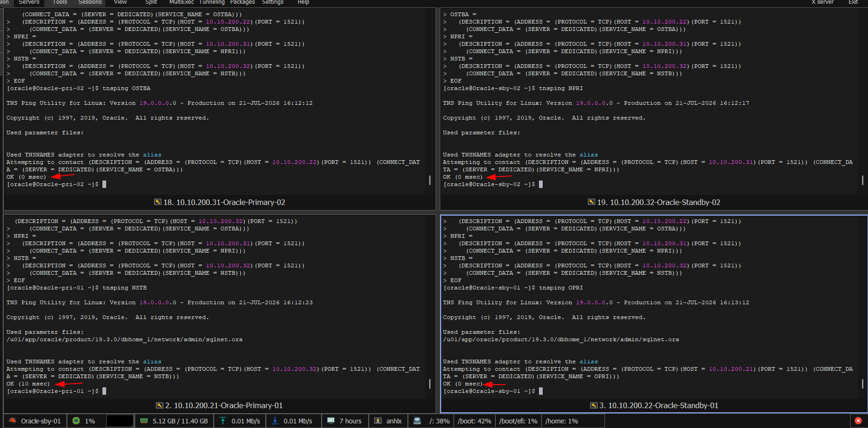Click the 'tnsping OSTBA' command text
Screen dimensions: 868x428
(x=126, y=88)
